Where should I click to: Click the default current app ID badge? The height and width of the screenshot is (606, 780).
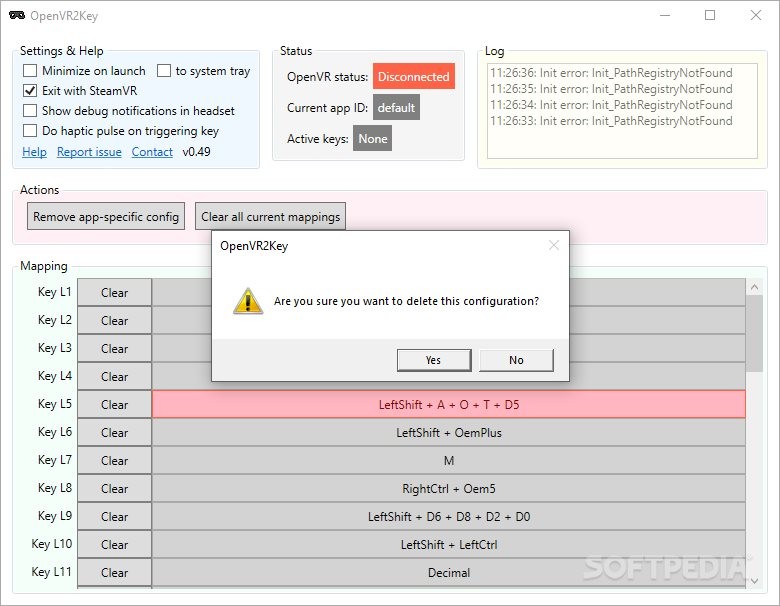pos(396,107)
